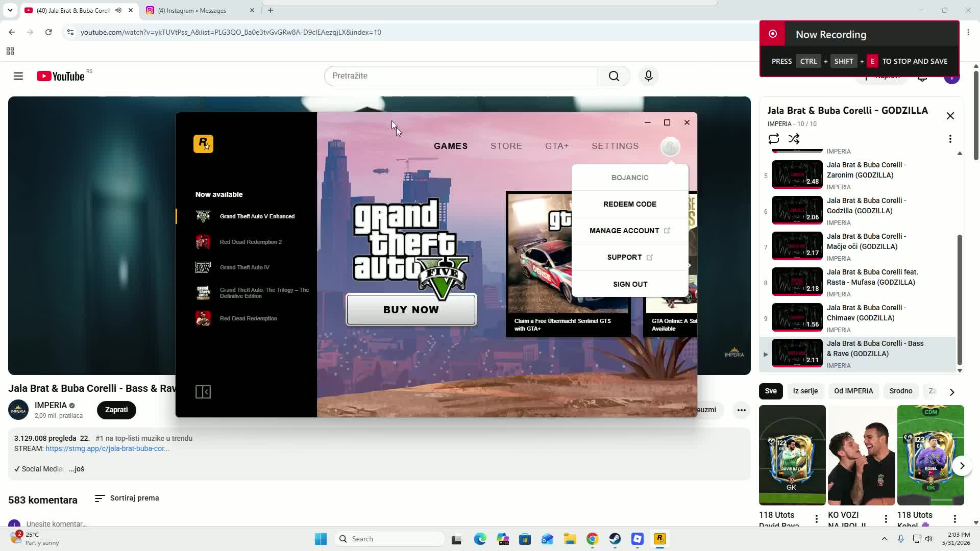Switch to the GAMES tab
980x551 pixels.
pos(451,146)
